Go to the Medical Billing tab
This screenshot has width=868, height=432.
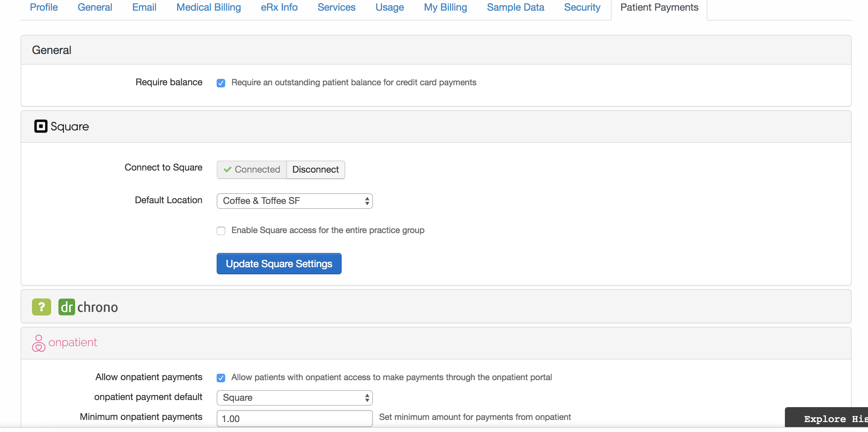[208, 7]
